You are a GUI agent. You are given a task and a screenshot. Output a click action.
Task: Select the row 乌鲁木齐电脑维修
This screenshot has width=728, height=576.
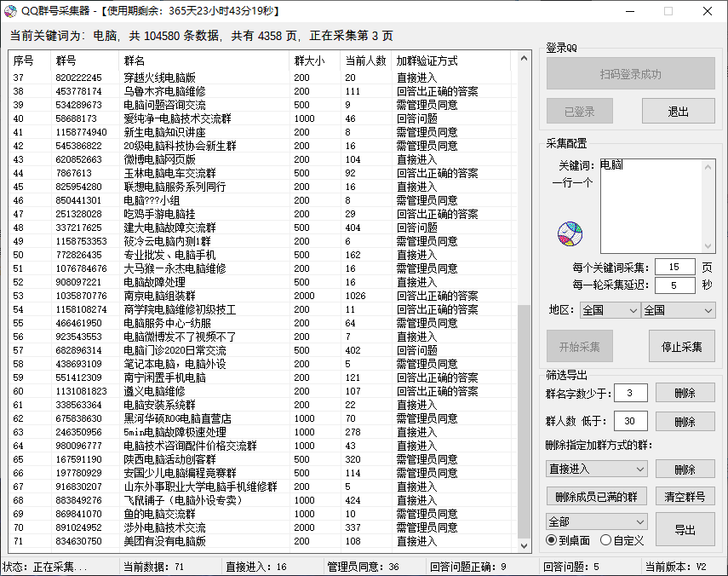click(263, 91)
